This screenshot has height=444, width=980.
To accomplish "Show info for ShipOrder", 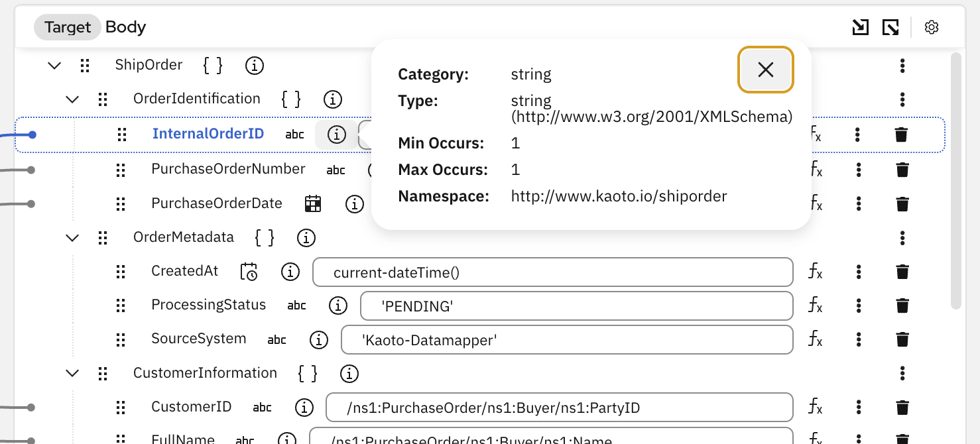I will (255, 65).
